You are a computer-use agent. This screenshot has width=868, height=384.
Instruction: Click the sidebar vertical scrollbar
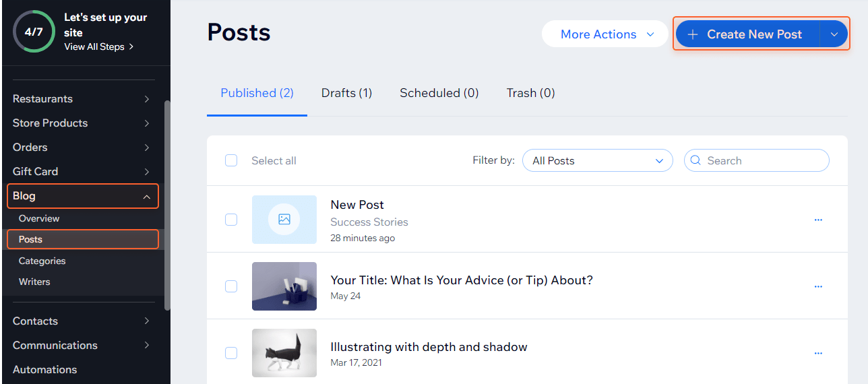[167, 205]
